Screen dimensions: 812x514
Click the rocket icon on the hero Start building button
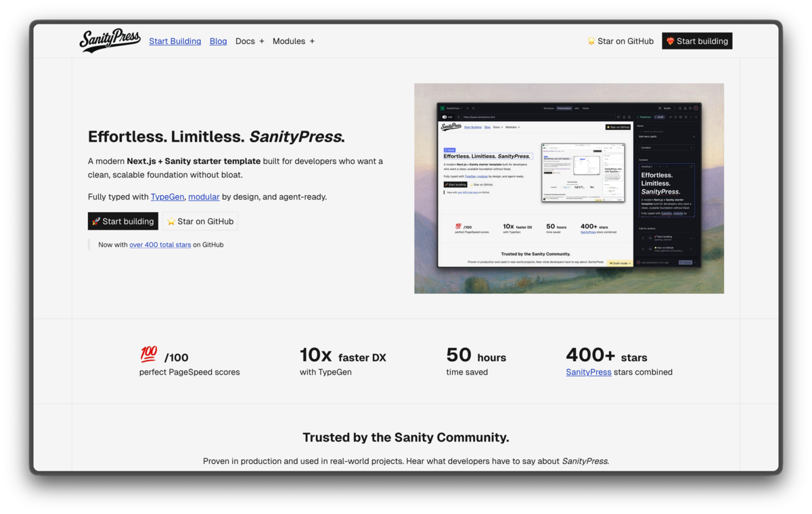pos(96,221)
